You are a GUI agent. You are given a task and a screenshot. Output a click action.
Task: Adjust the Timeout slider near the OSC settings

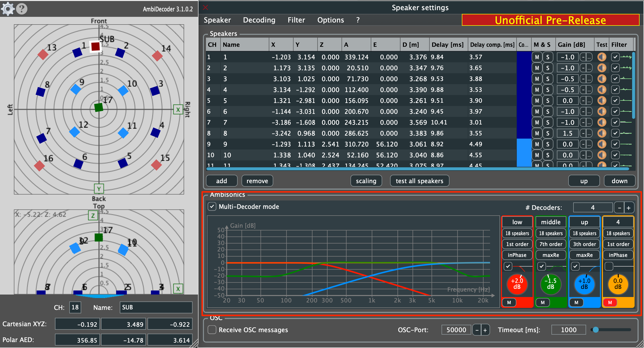(596, 329)
